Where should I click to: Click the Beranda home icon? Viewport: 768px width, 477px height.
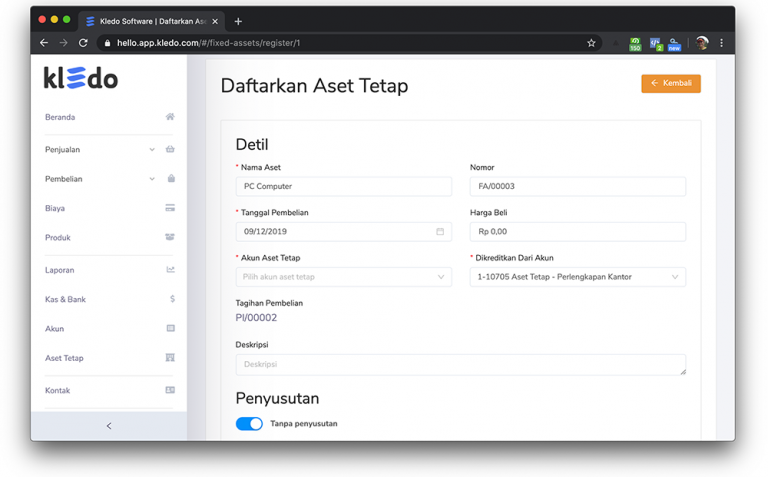[170, 117]
